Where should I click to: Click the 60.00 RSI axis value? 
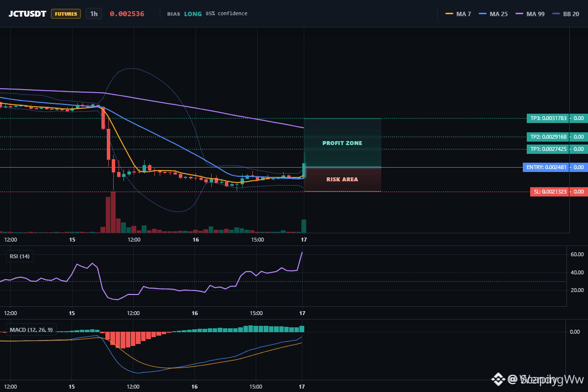coord(577,254)
